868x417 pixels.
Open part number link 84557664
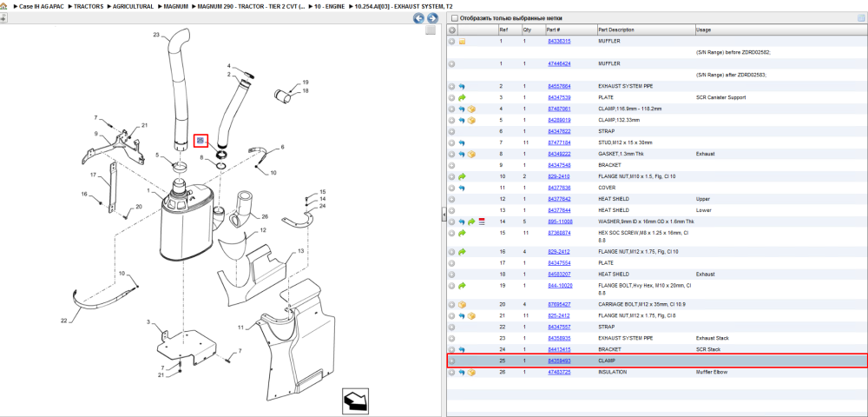coord(559,86)
